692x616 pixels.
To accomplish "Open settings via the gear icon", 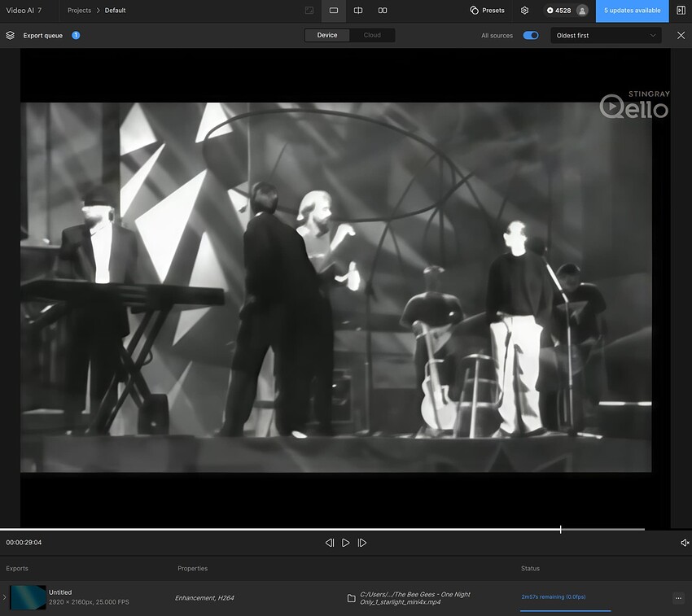I will [525, 11].
